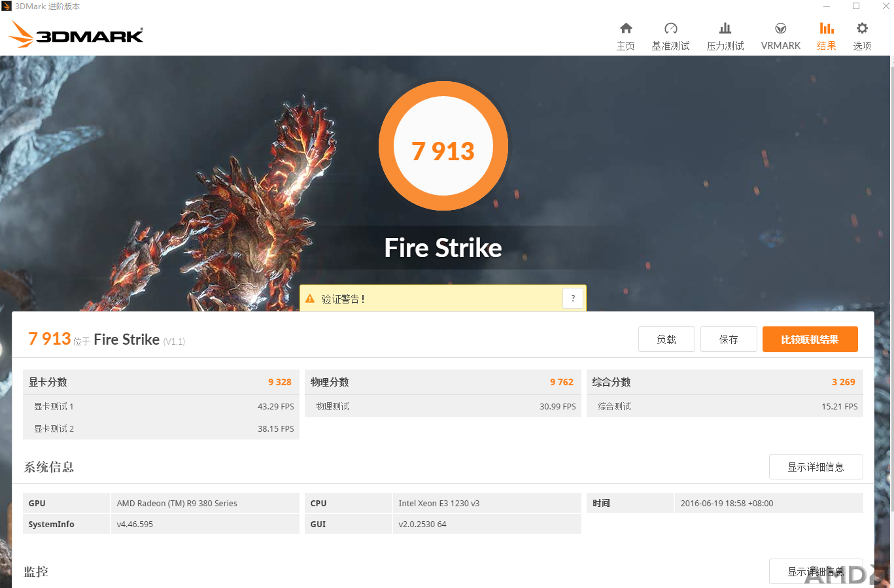Select the 选项 tab label
The width and height of the screenshot is (894, 588).
click(862, 46)
